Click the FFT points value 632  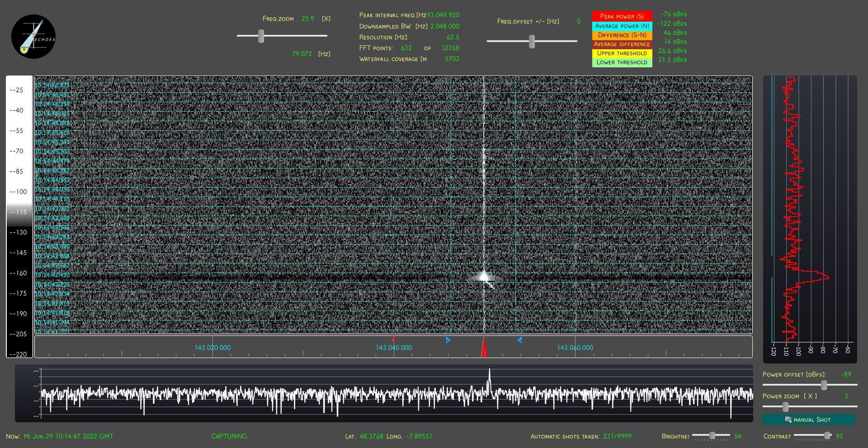[x=406, y=48]
